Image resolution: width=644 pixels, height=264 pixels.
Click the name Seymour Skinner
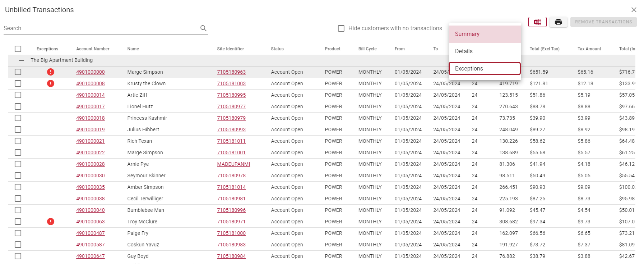(x=146, y=176)
